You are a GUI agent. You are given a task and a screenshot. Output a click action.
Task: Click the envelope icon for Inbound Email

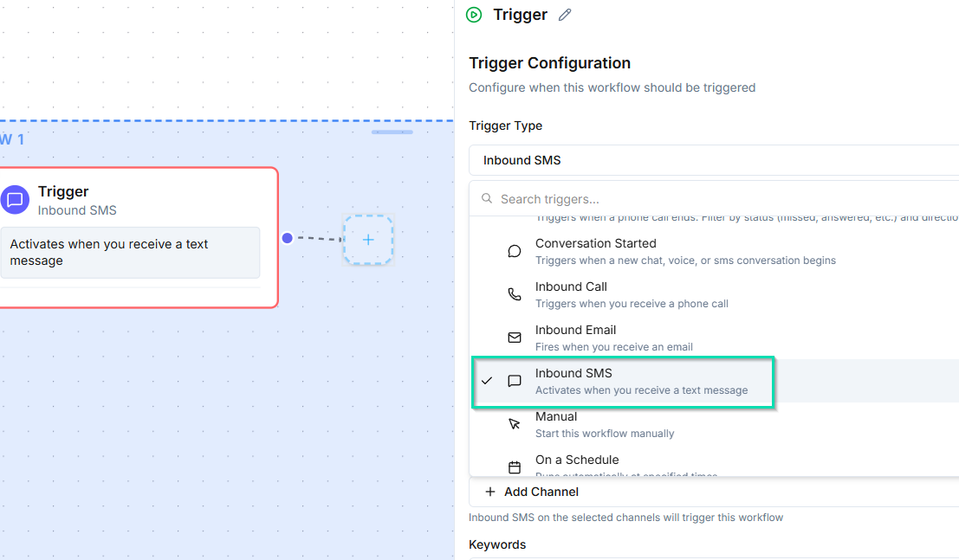click(x=515, y=338)
